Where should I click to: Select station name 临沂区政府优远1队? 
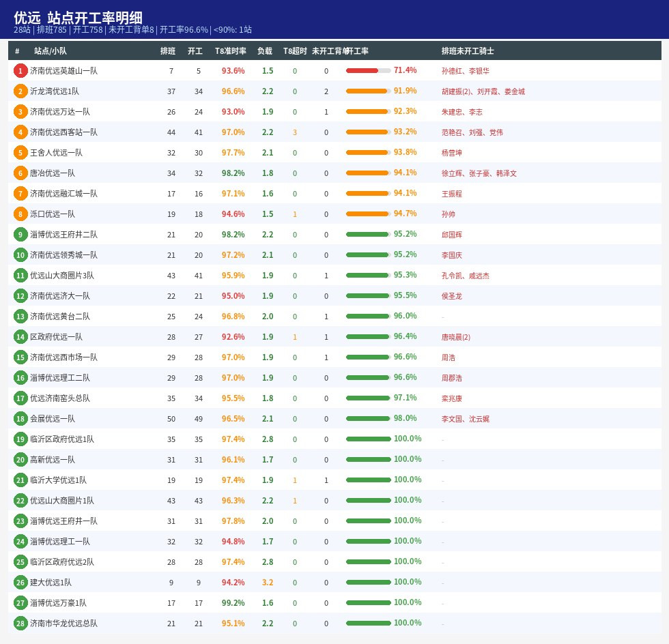62,439
